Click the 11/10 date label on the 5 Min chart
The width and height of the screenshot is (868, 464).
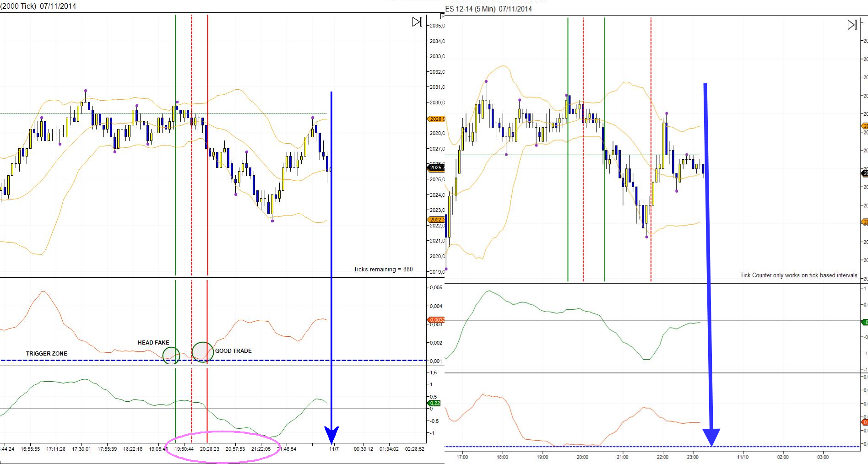tap(743, 457)
